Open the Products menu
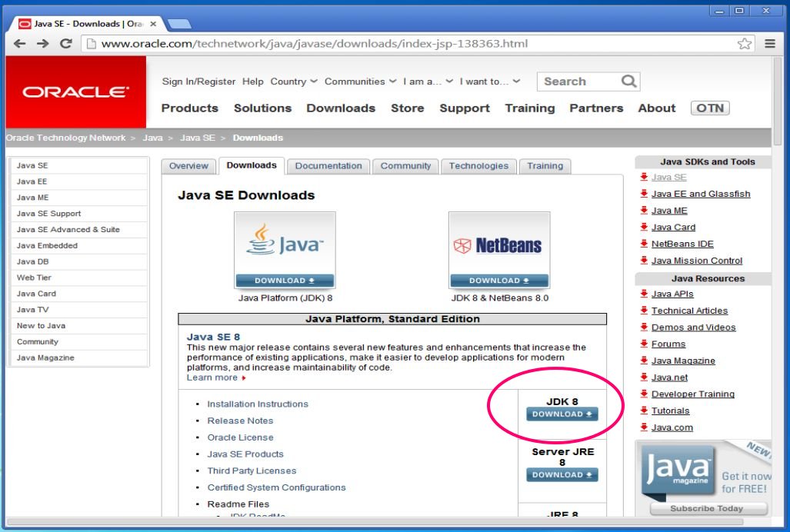 pos(189,108)
